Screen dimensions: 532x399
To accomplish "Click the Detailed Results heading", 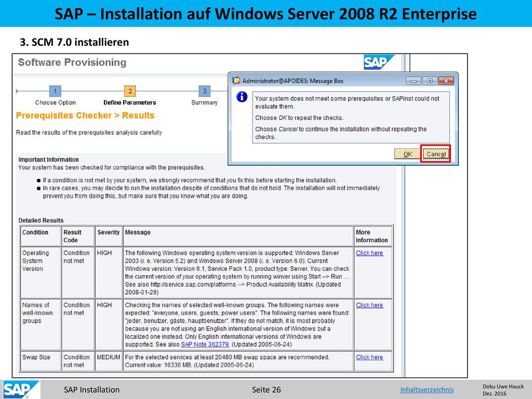I will pos(41,220).
